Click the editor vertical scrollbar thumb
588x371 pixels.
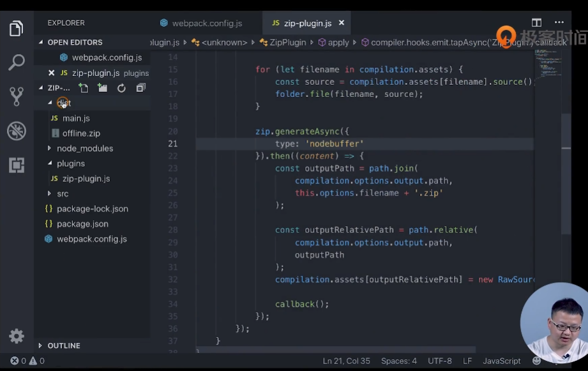tap(566, 173)
